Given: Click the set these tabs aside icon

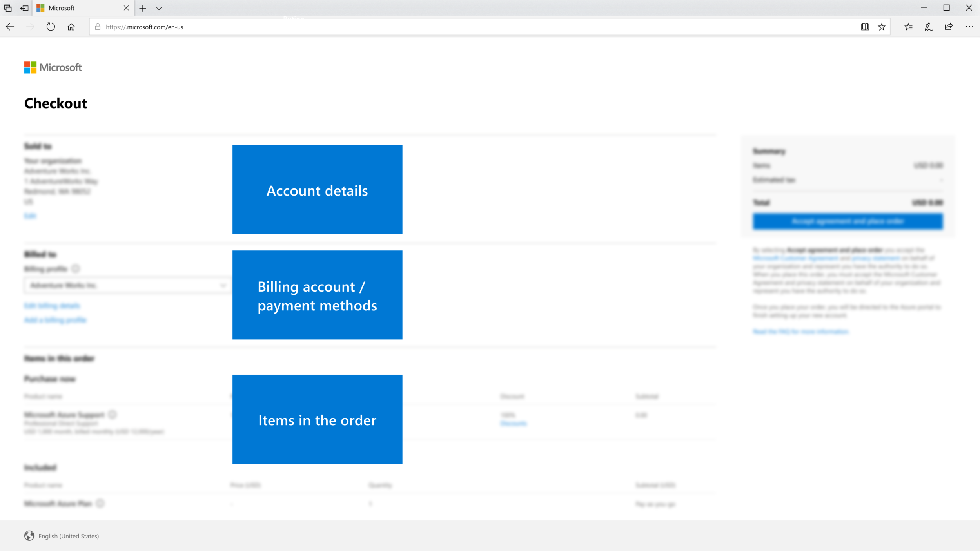Looking at the screenshot, I should point(24,8).
